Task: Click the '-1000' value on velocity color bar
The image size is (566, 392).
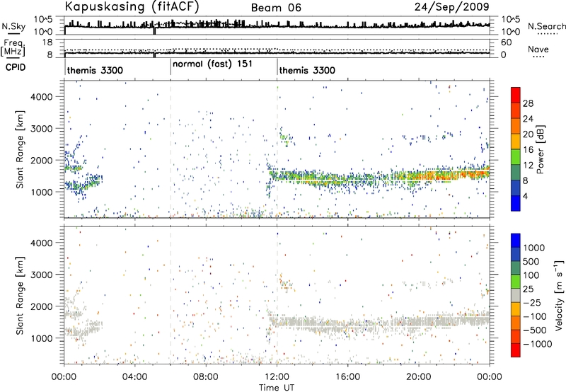Action: pos(538,344)
